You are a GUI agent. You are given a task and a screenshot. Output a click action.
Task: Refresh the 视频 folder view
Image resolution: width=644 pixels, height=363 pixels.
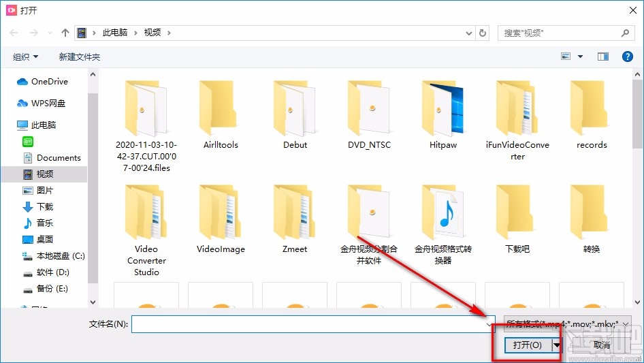point(483,33)
